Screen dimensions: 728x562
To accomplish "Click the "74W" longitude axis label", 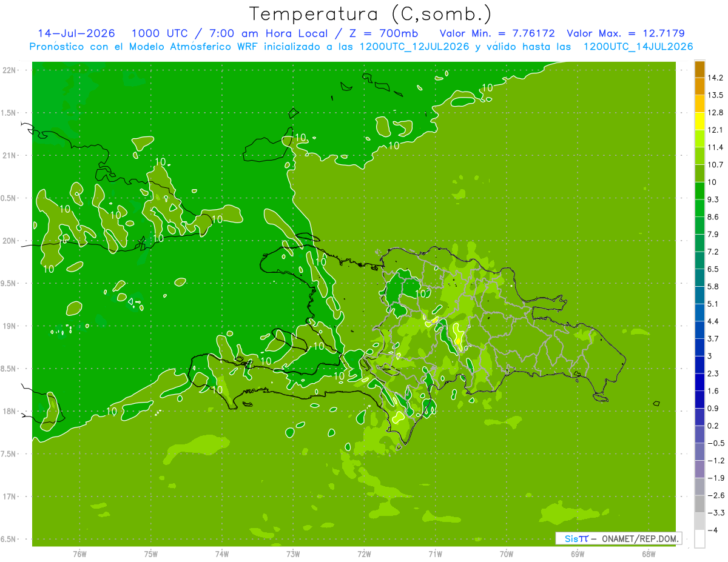I will tap(222, 554).
